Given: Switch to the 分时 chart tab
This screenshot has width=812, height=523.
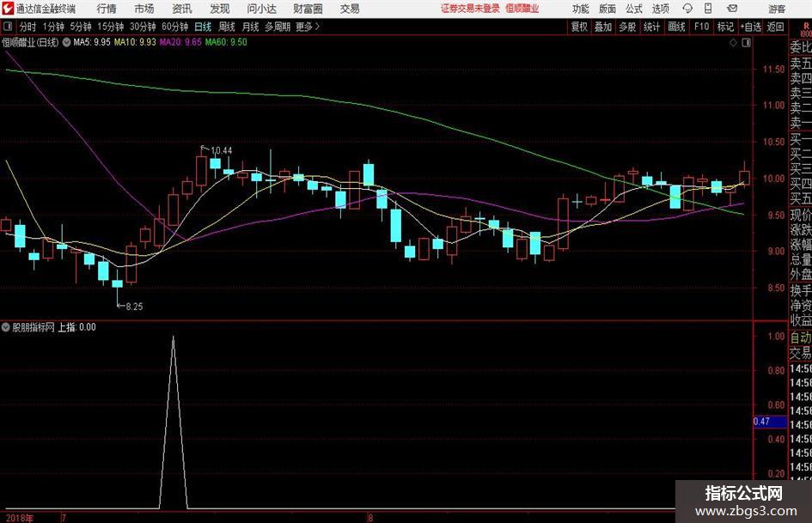Looking at the screenshot, I should [x=27, y=27].
